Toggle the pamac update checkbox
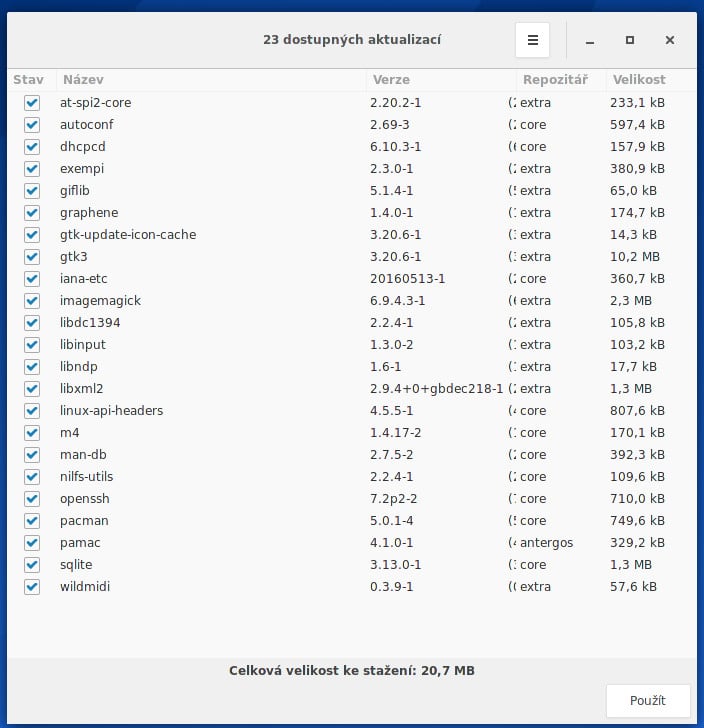704x728 pixels. click(x=32, y=543)
